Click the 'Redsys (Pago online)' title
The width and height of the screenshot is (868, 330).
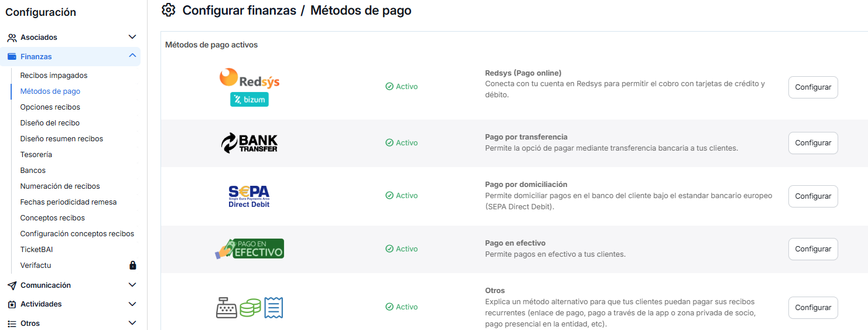point(523,73)
